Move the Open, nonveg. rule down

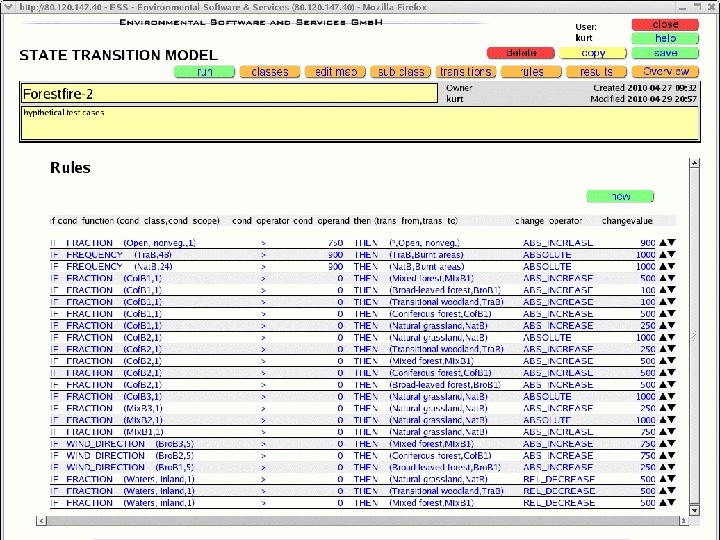click(x=671, y=243)
